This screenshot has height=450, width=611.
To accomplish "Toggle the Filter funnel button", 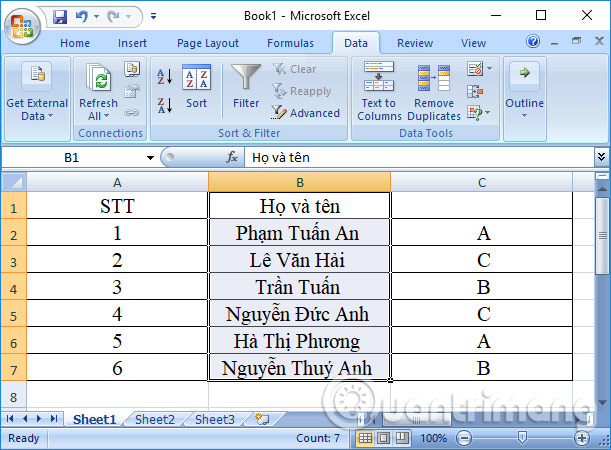I will click(246, 86).
